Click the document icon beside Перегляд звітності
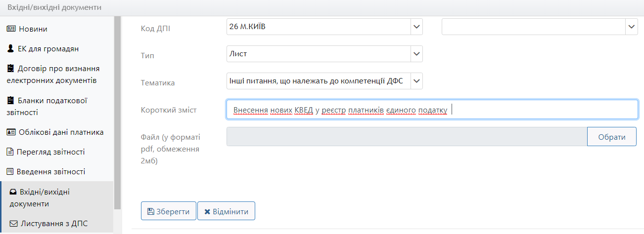Image resolution: width=644 pixels, height=234 pixels. tap(10, 152)
